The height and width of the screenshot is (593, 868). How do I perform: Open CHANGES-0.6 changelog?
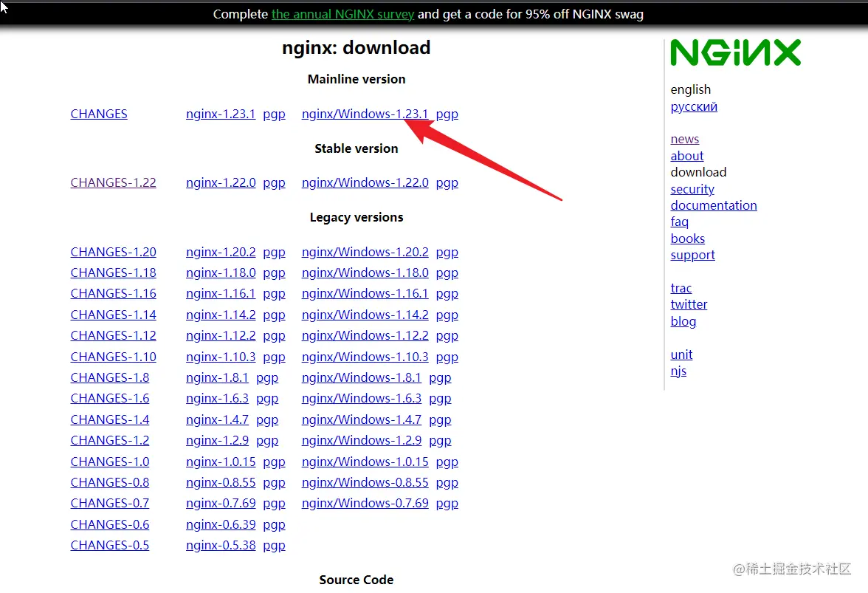click(109, 524)
